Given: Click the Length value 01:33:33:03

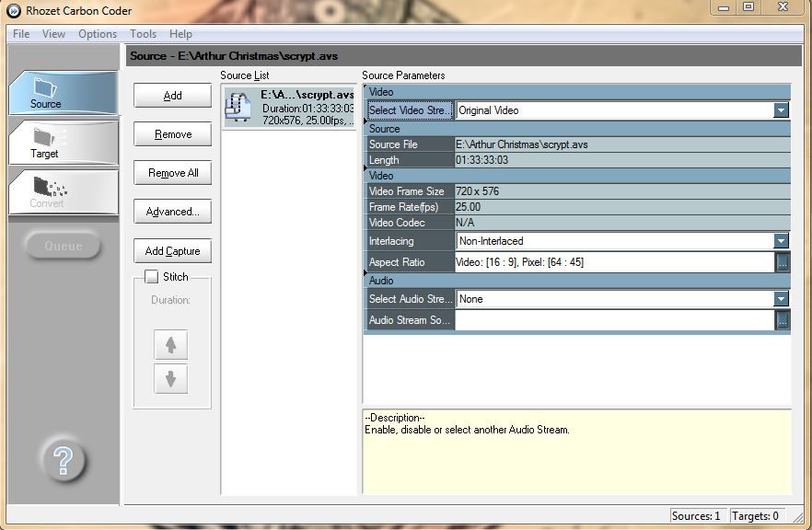Looking at the screenshot, I should [622, 160].
